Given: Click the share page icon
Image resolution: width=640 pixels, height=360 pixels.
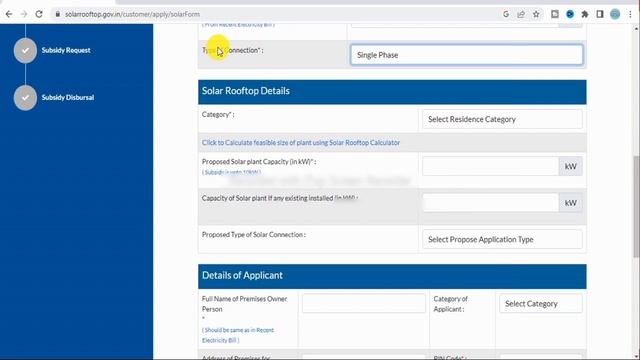Looking at the screenshot, I should coord(521,14).
